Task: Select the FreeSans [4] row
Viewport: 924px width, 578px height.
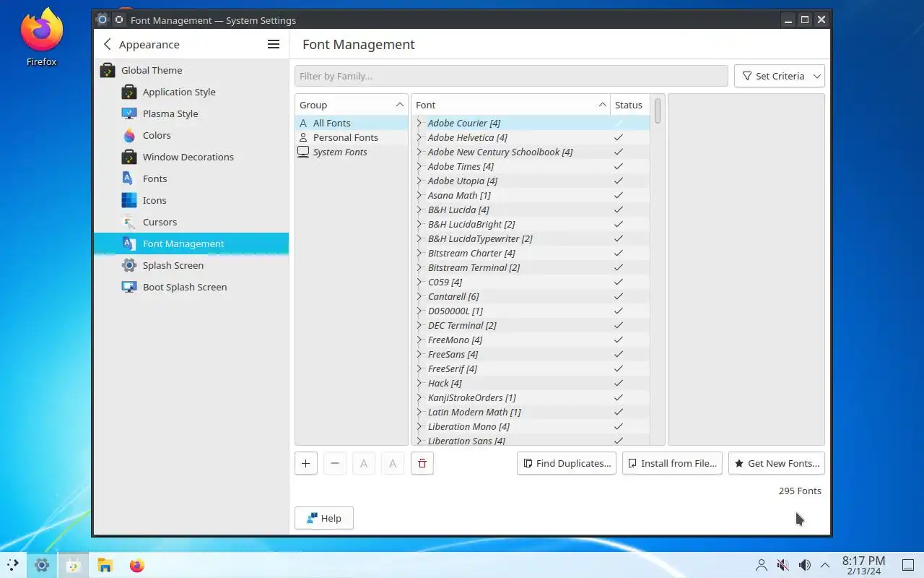Action: point(531,354)
